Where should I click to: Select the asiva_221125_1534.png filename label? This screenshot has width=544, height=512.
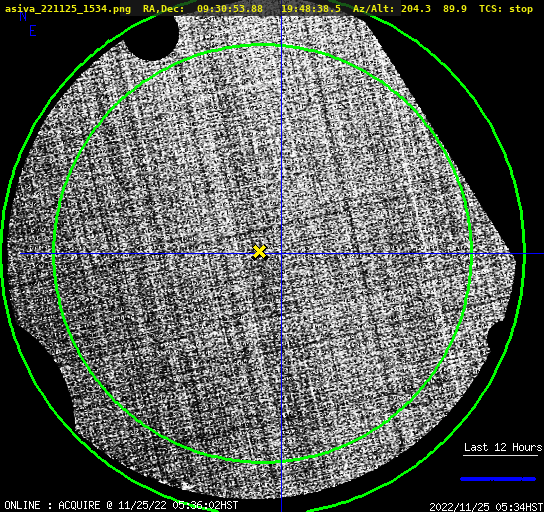(x=68, y=9)
